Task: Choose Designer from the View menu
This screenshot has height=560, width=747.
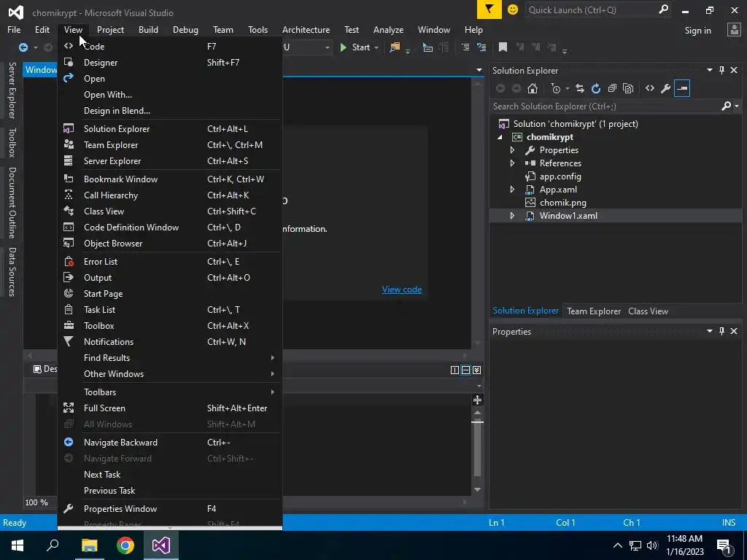Action: point(169,63)
